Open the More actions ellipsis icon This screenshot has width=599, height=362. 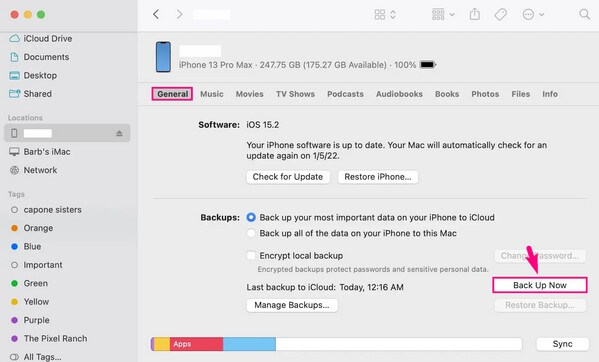point(528,15)
